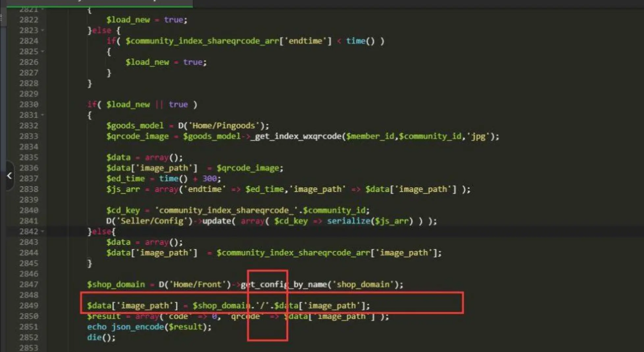644x352 pixels.
Task: Click the echo keyword on line 2851
Action: pos(97,327)
